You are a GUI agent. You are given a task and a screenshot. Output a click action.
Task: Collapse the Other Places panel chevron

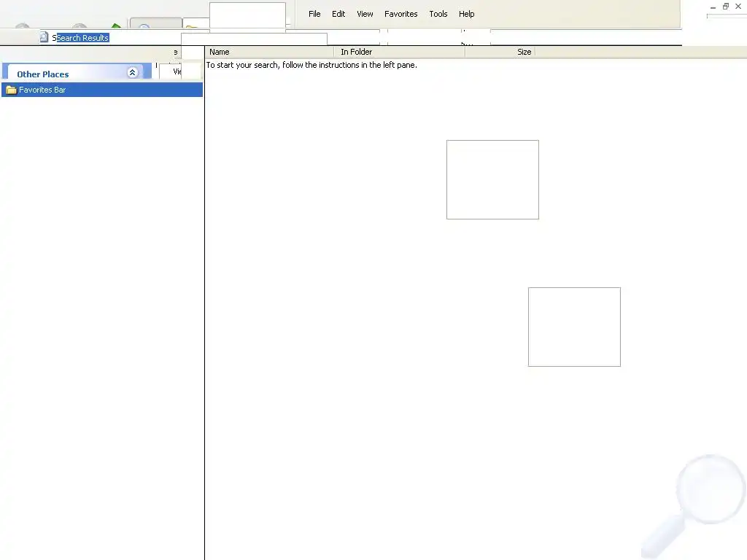point(133,72)
